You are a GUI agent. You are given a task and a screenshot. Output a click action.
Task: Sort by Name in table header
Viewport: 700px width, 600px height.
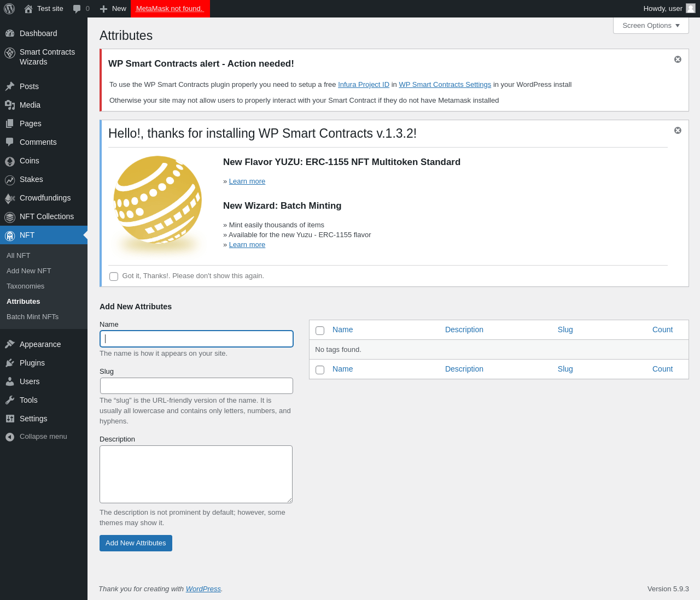click(343, 330)
